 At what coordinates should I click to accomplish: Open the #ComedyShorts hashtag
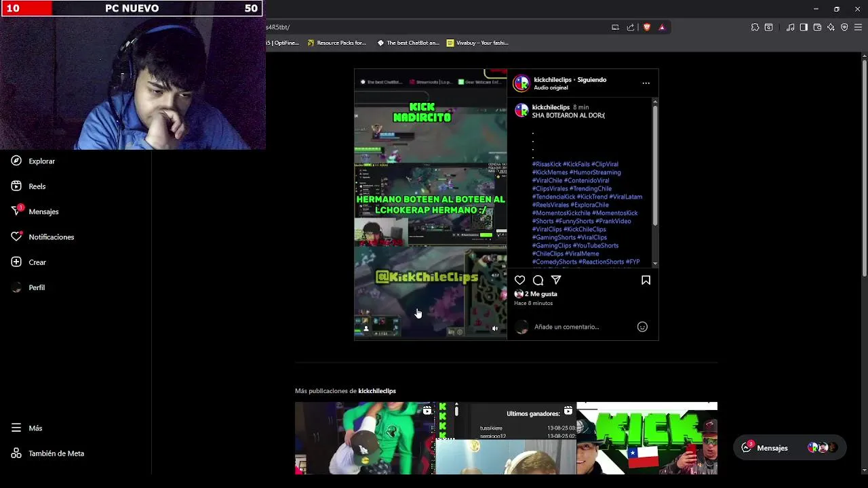point(555,262)
